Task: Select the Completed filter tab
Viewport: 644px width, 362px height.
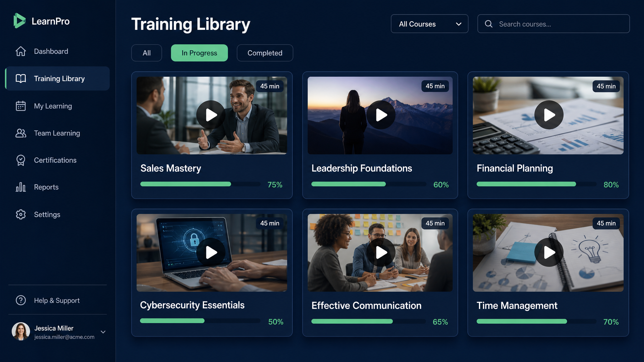Action: (265, 53)
